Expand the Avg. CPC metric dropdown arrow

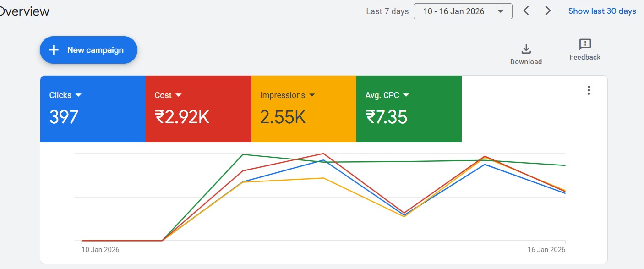coord(406,95)
